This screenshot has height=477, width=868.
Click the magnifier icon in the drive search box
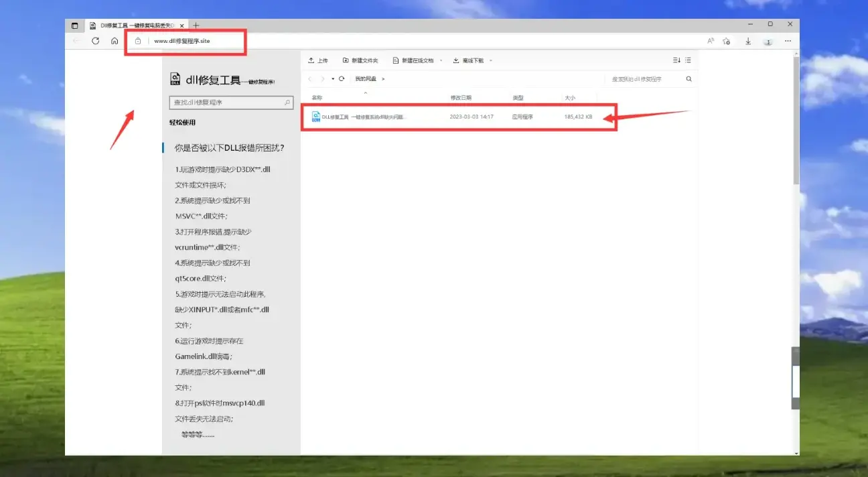[689, 78]
